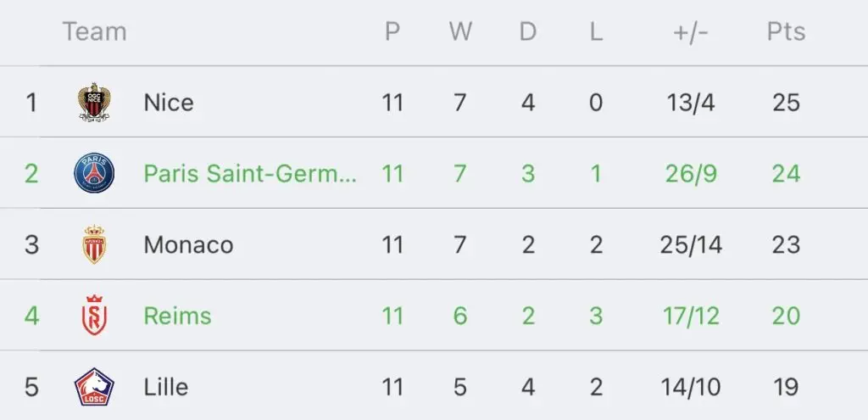This screenshot has height=420, width=868.
Task: Select Nice's 25 points value
Action: tap(786, 103)
